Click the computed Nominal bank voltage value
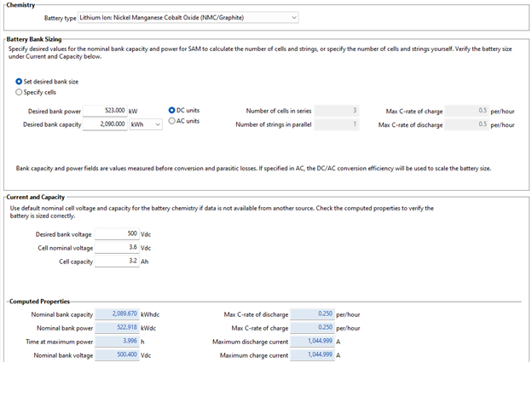Image resolution: width=532 pixels, height=420 pixels. [116, 355]
